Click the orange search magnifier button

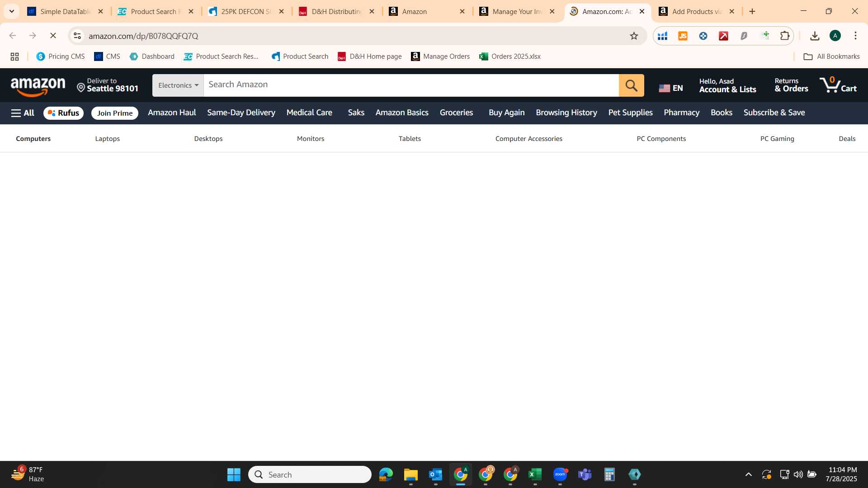point(631,85)
